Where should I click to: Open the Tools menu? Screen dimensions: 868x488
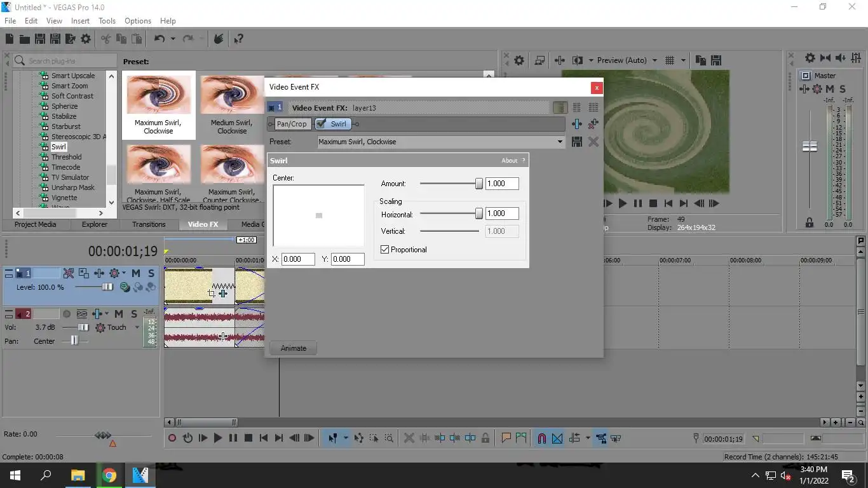pos(107,21)
